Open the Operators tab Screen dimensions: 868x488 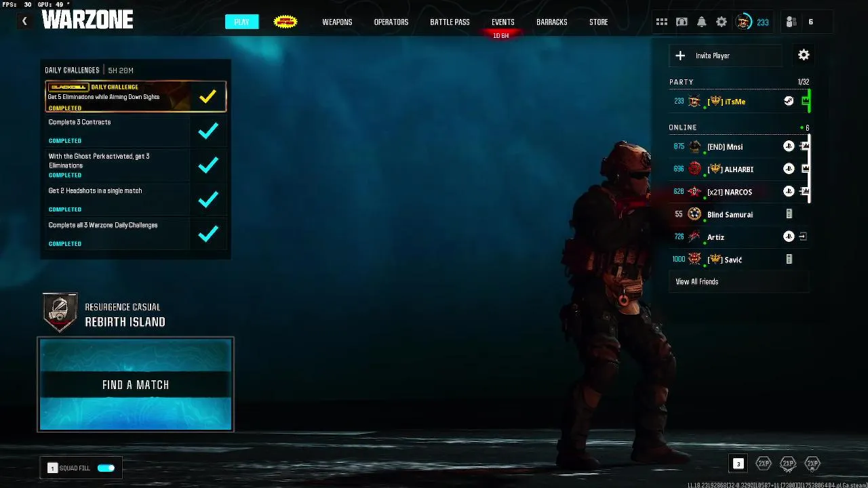coord(391,22)
